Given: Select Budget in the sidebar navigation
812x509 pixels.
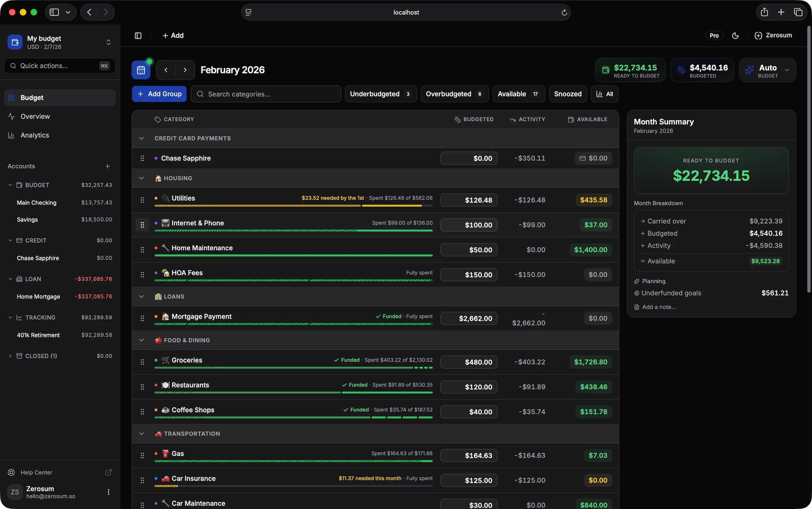Looking at the screenshot, I should [32, 97].
